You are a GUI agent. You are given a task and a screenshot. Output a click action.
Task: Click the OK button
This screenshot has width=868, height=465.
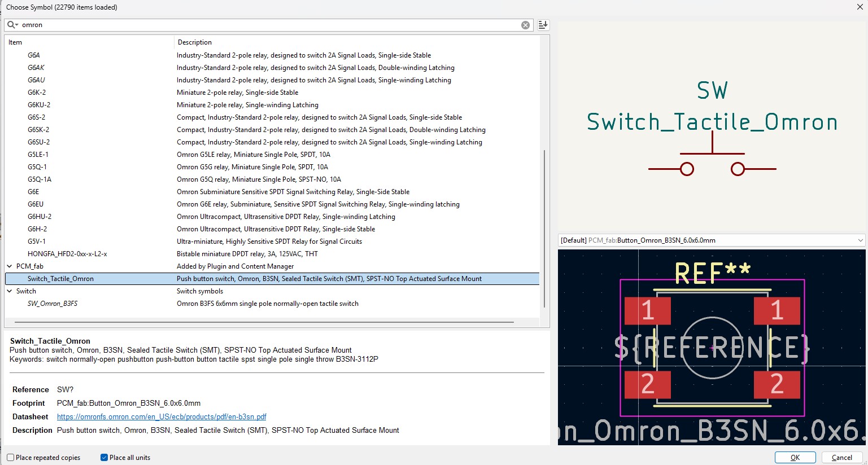(795, 458)
